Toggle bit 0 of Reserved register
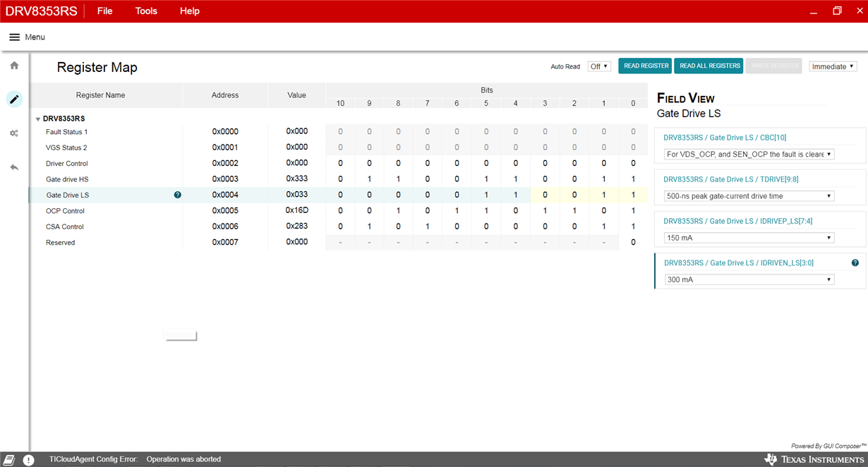Image resolution: width=868 pixels, height=467 pixels. tap(633, 242)
